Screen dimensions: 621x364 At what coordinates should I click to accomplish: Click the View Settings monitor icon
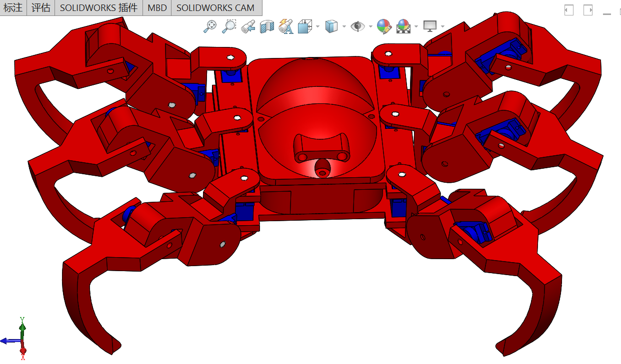(430, 26)
